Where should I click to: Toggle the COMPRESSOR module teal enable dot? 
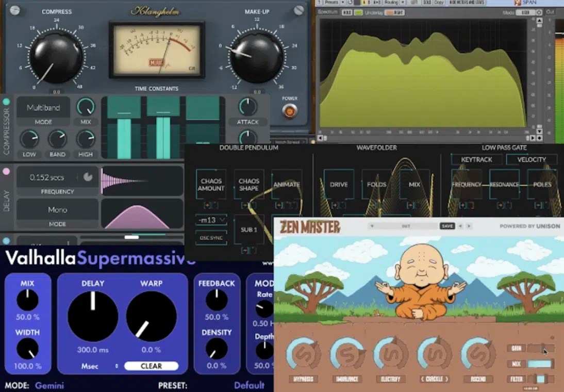6,102
